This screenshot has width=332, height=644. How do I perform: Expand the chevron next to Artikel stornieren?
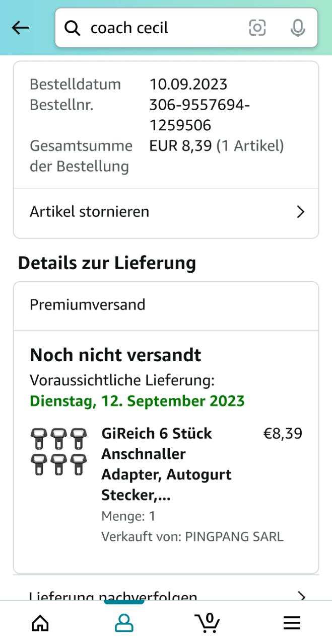[x=301, y=212]
